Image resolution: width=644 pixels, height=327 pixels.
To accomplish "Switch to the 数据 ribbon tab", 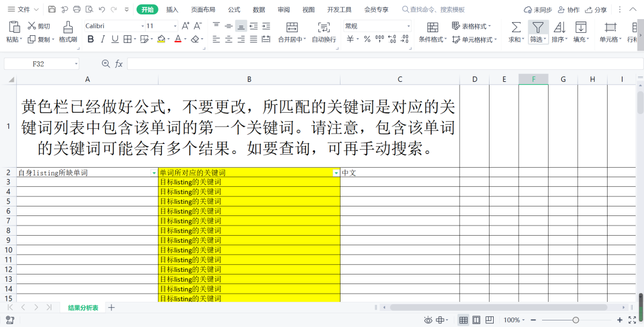I will [x=259, y=10].
